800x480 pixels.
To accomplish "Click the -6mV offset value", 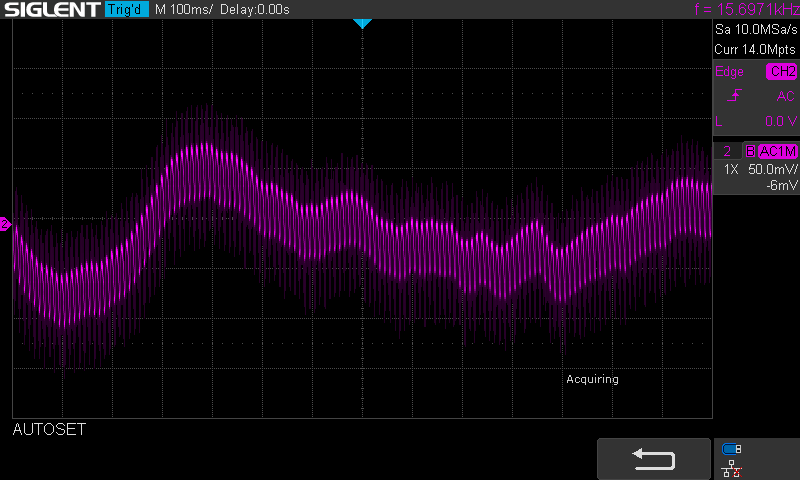I will pos(781,185).
